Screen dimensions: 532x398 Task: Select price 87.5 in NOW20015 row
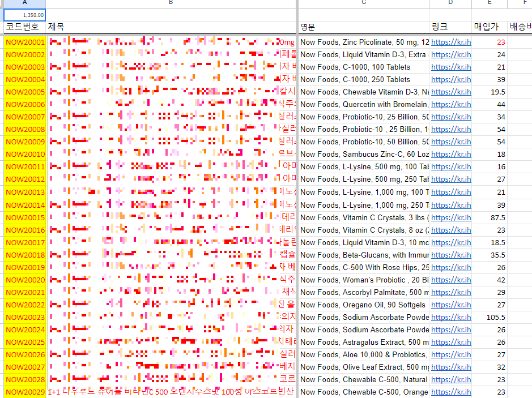[490, 217]
